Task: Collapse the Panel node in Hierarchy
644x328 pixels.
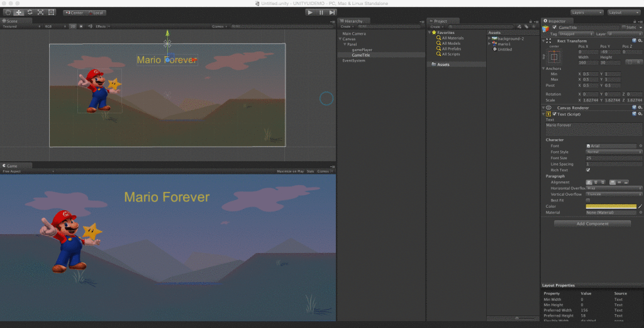Action: pos(345,45)
